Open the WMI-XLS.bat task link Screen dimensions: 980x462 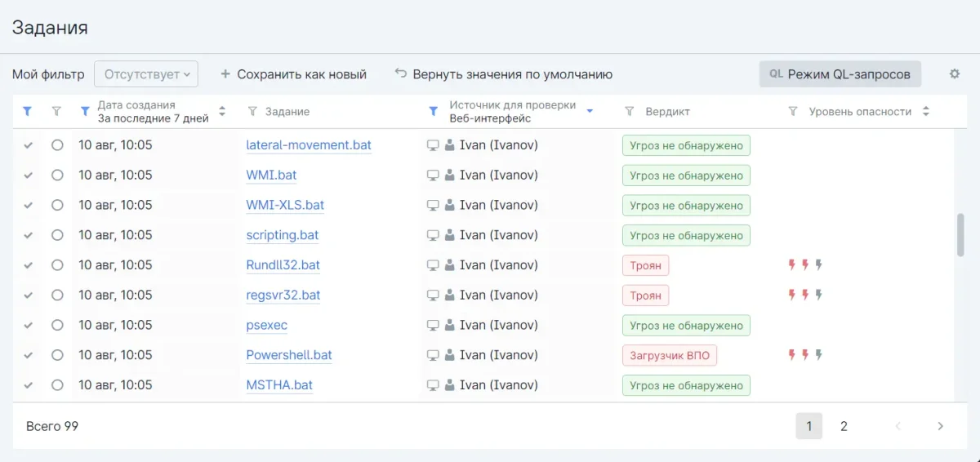[285, 205]
